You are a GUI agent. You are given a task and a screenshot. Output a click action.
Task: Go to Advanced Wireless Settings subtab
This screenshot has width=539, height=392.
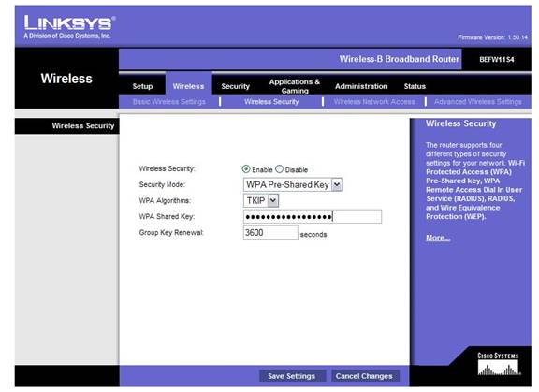tap(478, 102)
